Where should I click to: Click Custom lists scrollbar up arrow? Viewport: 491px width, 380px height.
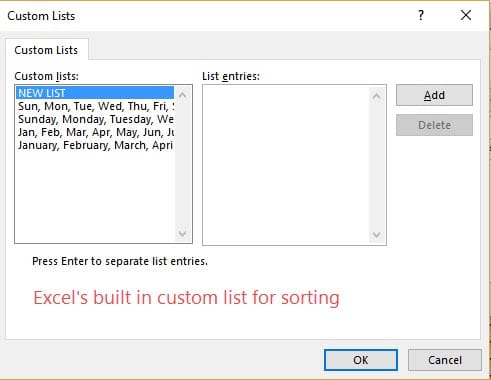182,96
